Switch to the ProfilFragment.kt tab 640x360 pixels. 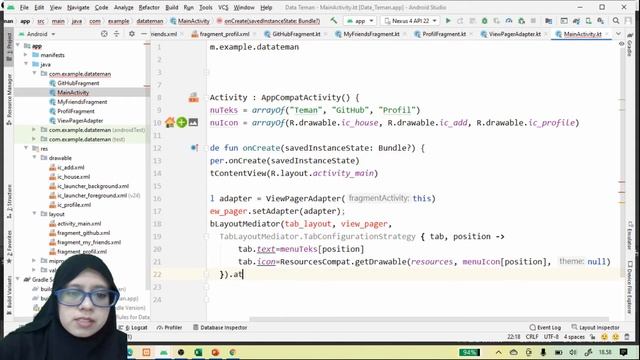(x=444, y=34)
